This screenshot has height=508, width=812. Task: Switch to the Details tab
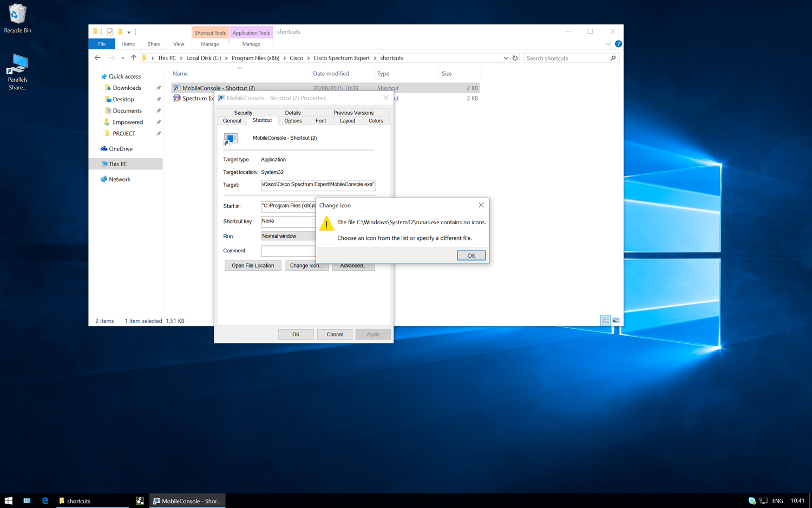tap(293, 113)
